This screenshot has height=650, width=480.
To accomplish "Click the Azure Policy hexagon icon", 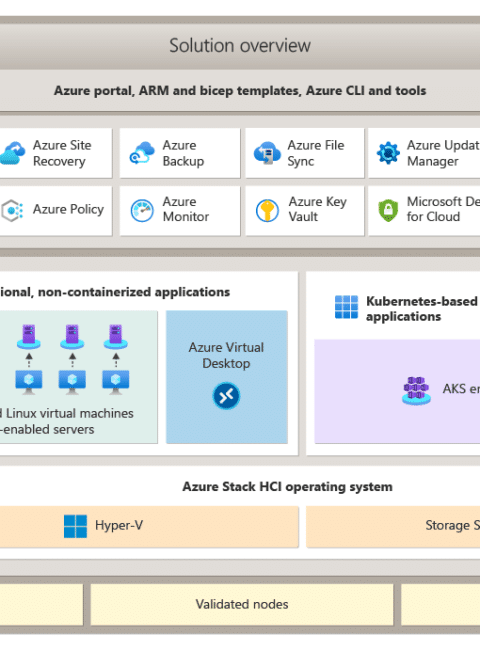I will (12, 211).
